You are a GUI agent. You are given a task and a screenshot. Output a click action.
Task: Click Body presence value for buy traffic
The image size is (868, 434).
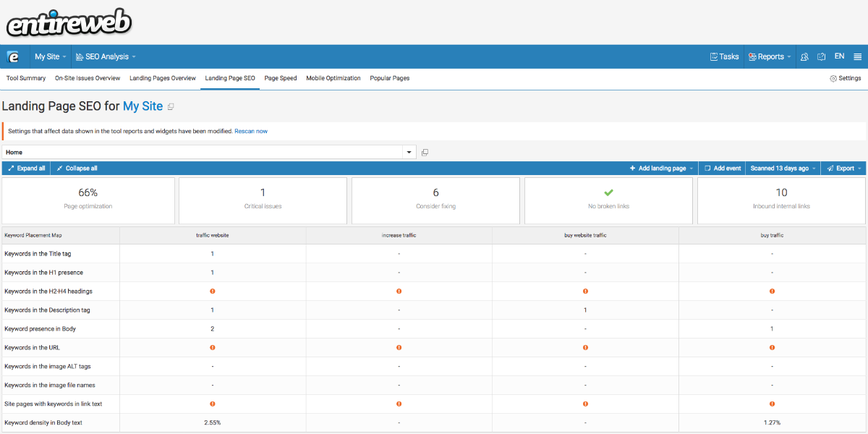click(772, 329)
